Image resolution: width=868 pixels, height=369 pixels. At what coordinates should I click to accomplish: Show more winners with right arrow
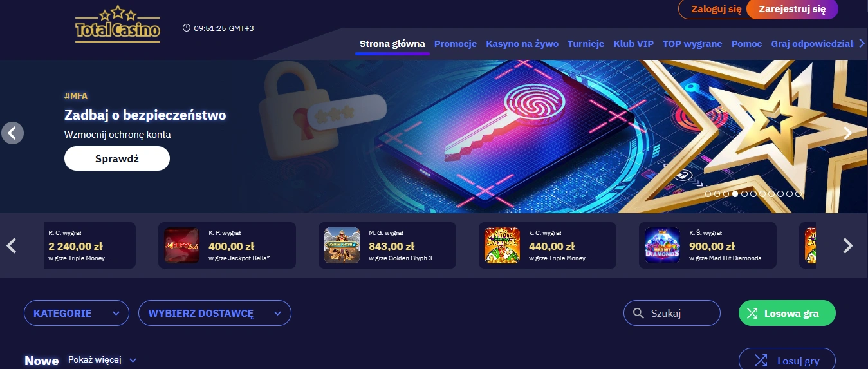848,245
